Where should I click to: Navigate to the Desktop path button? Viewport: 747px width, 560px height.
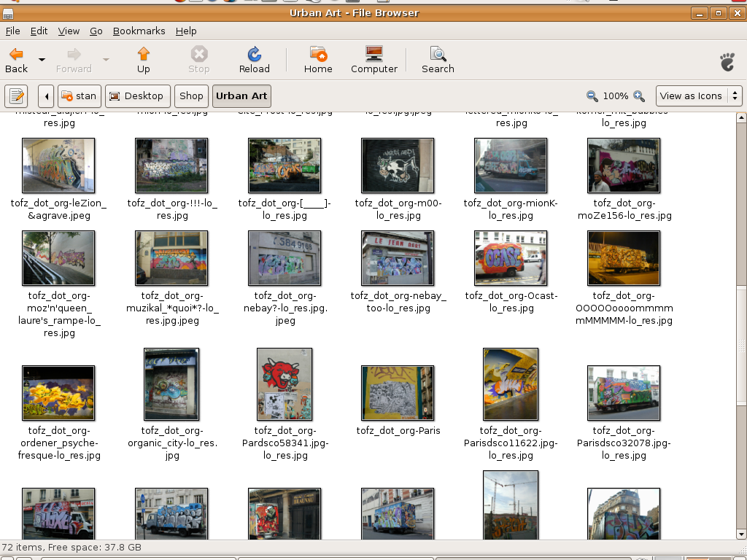click(137, 96)
